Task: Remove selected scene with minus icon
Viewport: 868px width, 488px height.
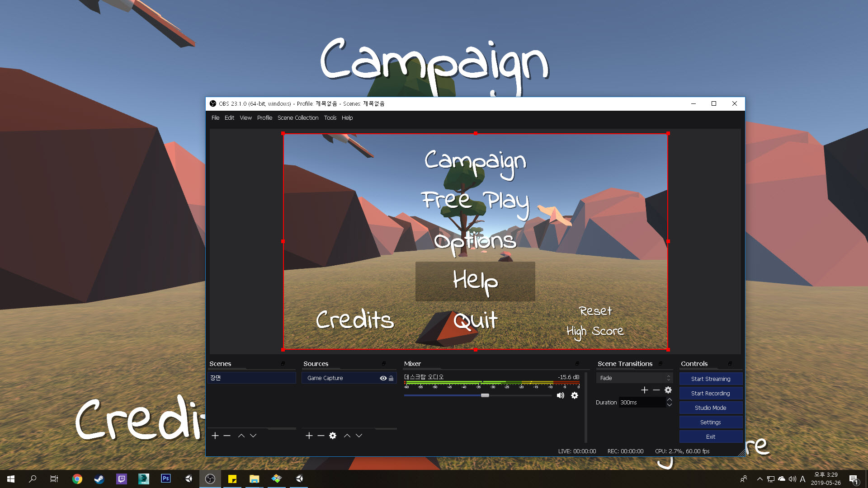Action: point(227,436)
